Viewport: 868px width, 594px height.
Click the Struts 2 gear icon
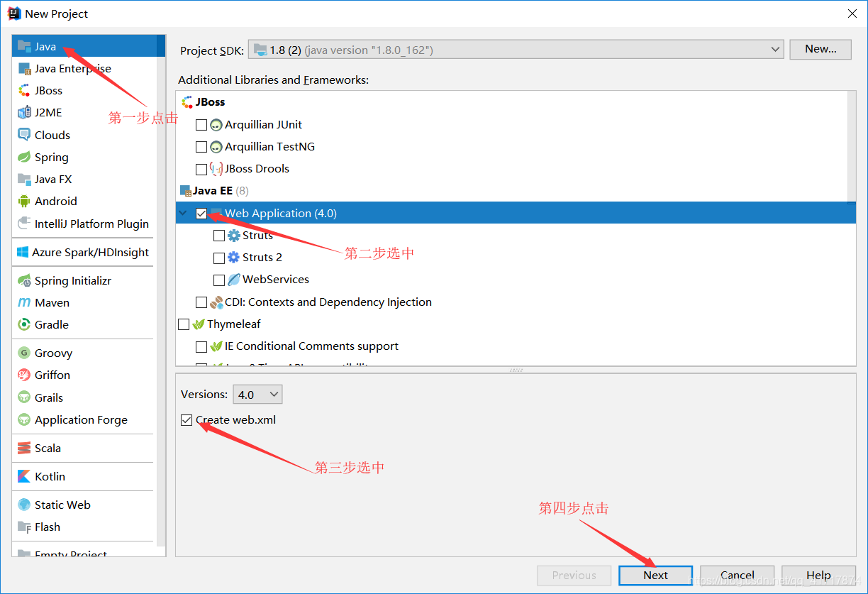pyautogui.click(x=234, y=258)
